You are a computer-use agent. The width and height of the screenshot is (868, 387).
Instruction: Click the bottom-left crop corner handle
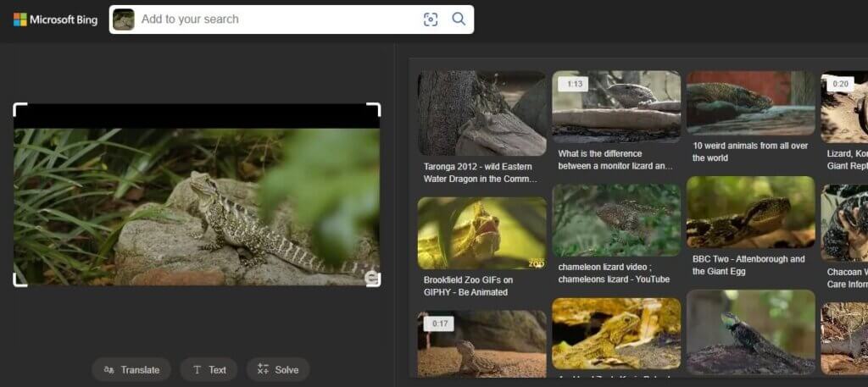pyautogui.click(x=17, y=281)
